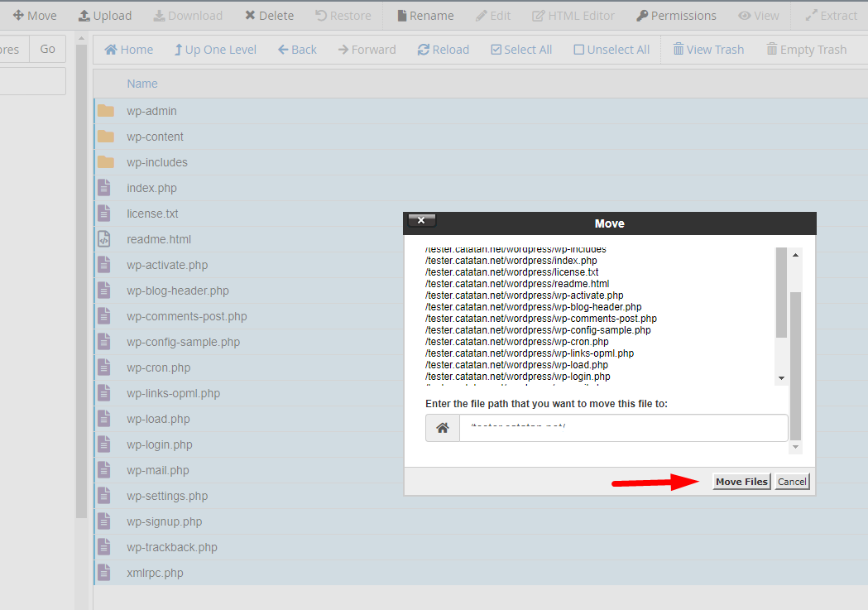Click the Move dialog outer scroll-down arrow
The image size is (868, 610).
[795, 447]
